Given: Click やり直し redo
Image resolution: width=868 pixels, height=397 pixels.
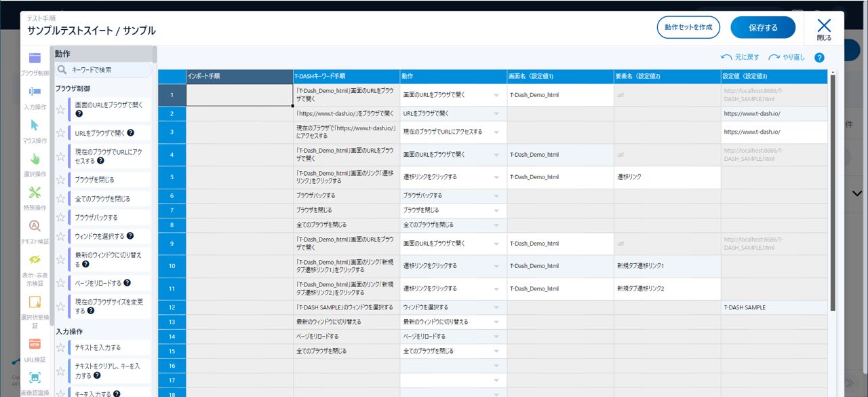Looking at the screenshot, I should point(787,58).
